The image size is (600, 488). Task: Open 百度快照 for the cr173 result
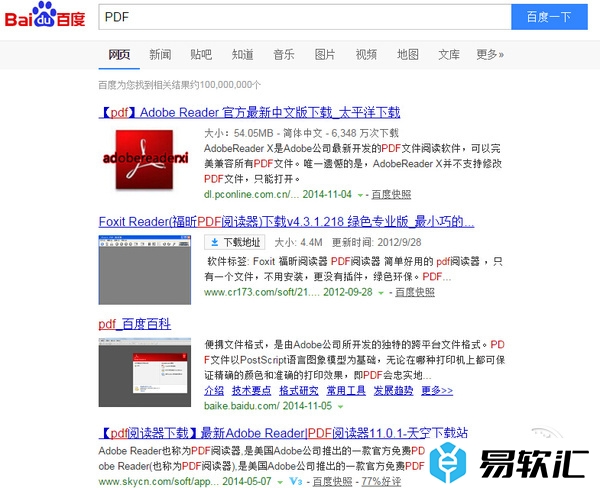pyautogui.click(x=415, y=292)
